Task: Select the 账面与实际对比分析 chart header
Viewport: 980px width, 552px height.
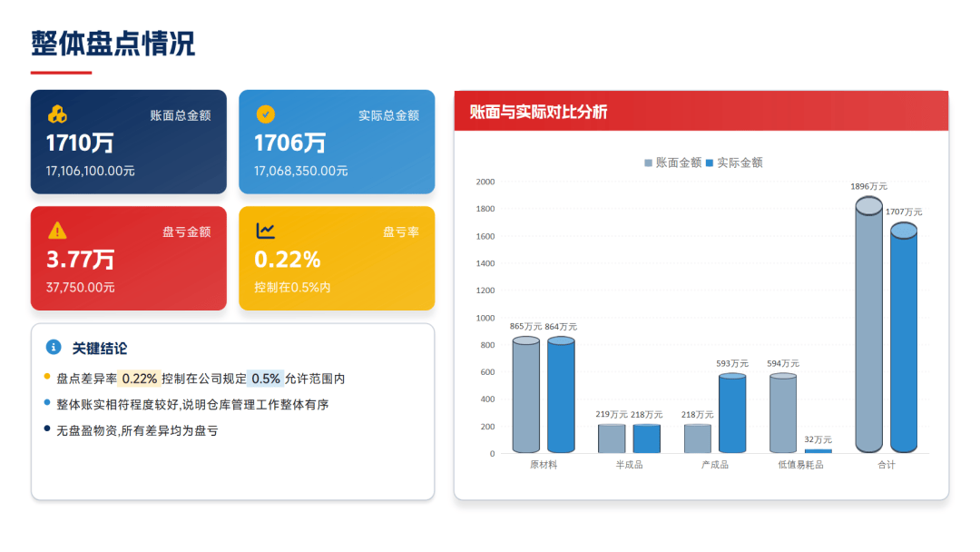Action: [538, 113]
